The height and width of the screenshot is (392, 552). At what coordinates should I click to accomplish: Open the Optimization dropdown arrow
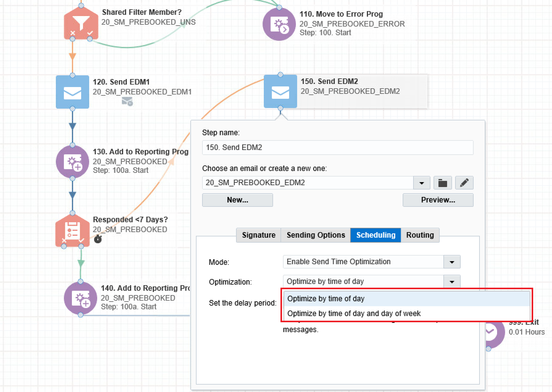coord(452,281)
